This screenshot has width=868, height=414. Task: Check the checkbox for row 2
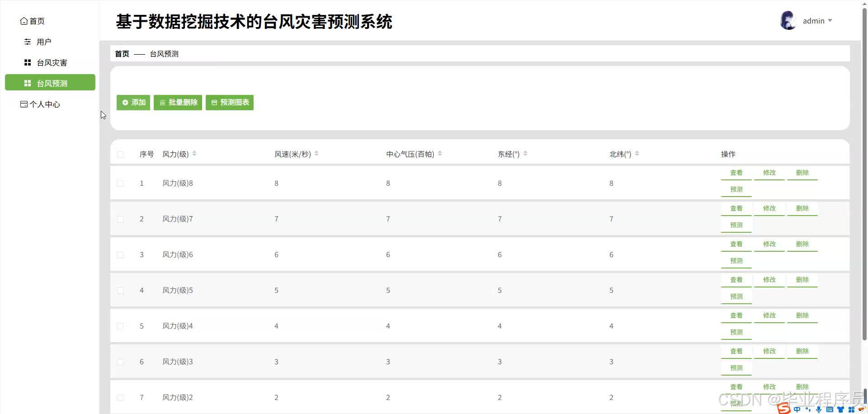point(120,219)
